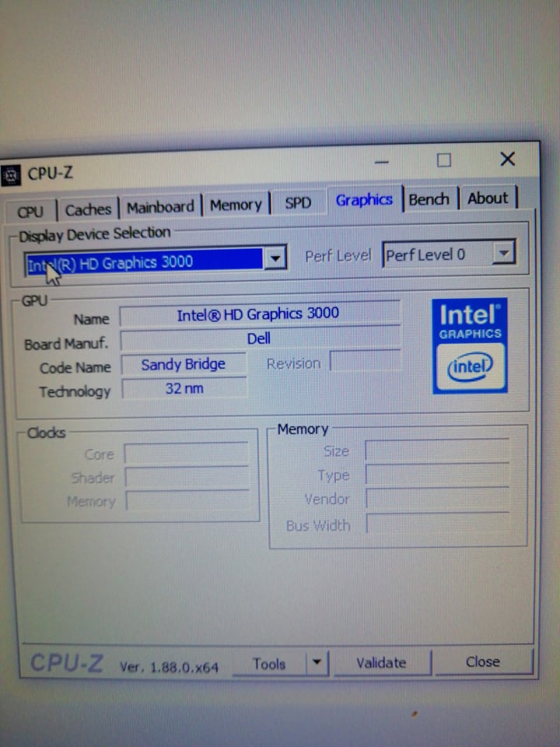Open the About tab
The width and height of the screenshot is (560, 747).
point(488,198)
